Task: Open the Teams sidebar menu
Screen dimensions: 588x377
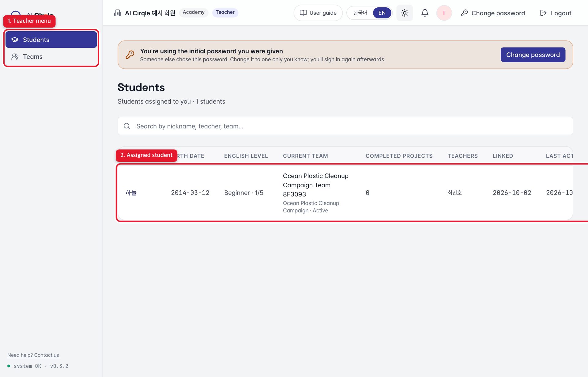Action: [x=51, y=57]
